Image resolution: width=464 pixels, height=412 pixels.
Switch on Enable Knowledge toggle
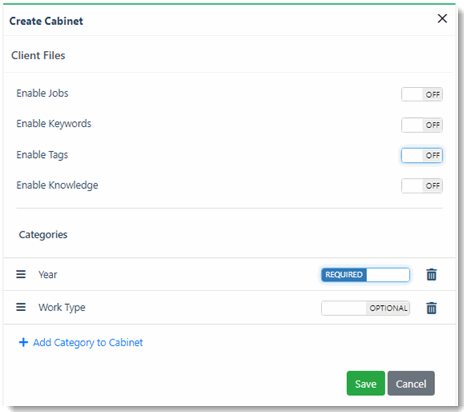tap(422, 186)
